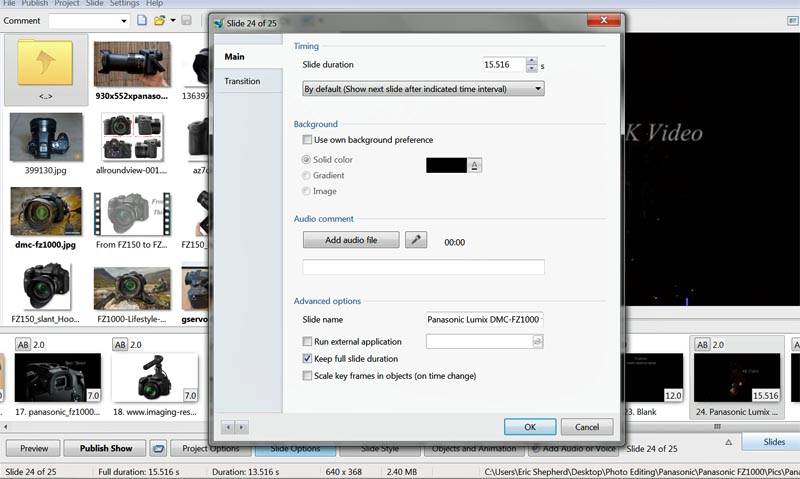The width and height of the screenshot is (800, 479).
Task: Enable the Run external application checkbox
Action: pos(308,342)
